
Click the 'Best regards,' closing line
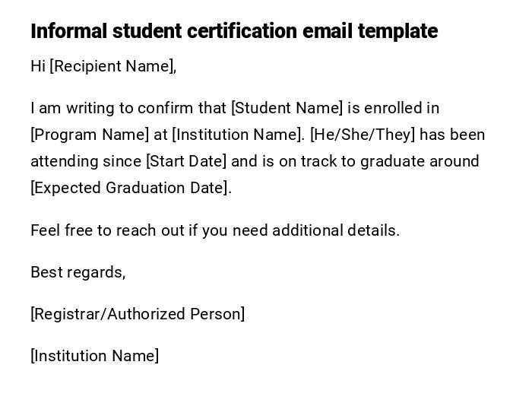coord(78,272)
